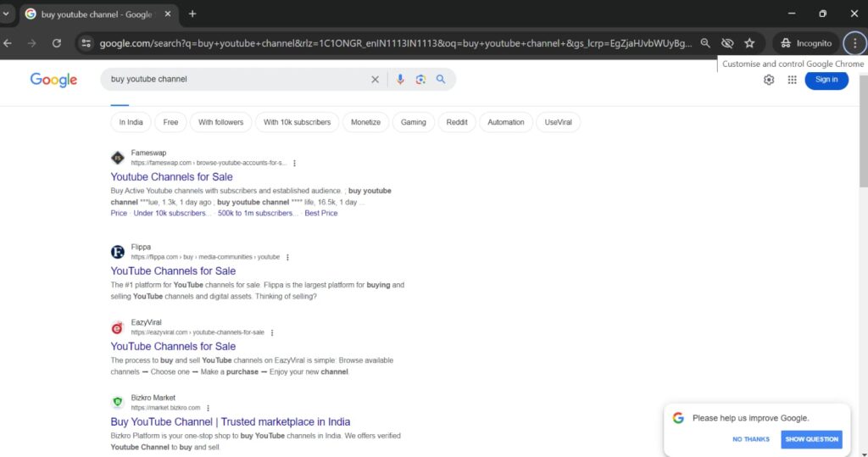
Task: Click the zoom magnifier icon in address bar
Action: (x=704, y=43)
